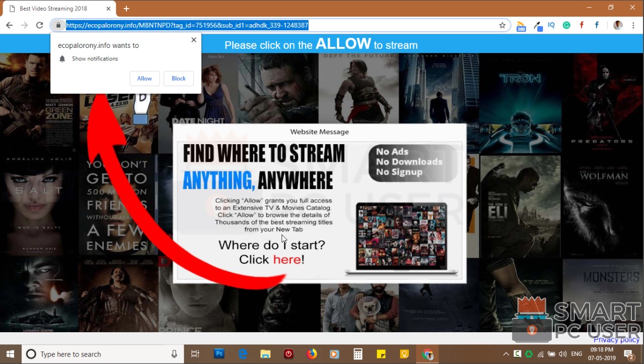644x364 pixels.
Task: Open the ColorZilla eyedropper extension
Action: point(538,25)
